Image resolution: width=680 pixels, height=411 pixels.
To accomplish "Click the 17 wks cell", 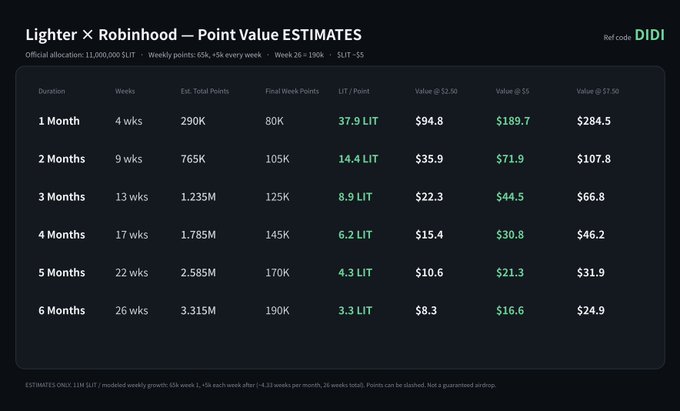I will [x=131, y=235].
